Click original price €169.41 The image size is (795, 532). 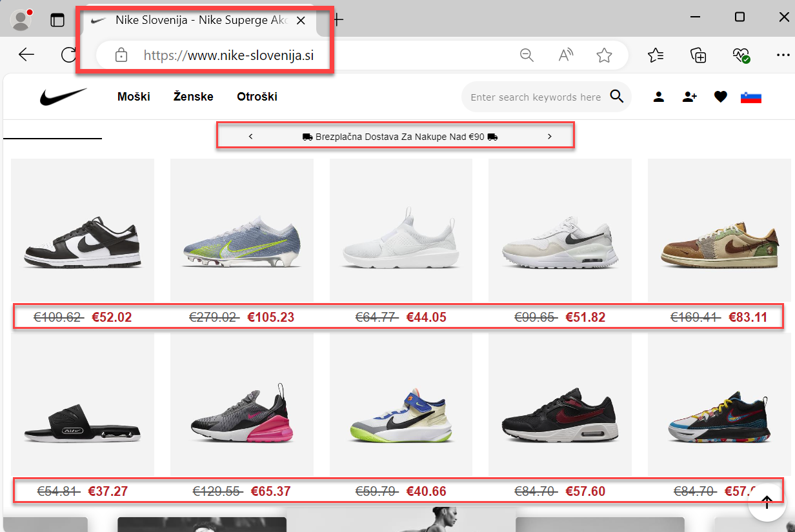pos(696,317)
